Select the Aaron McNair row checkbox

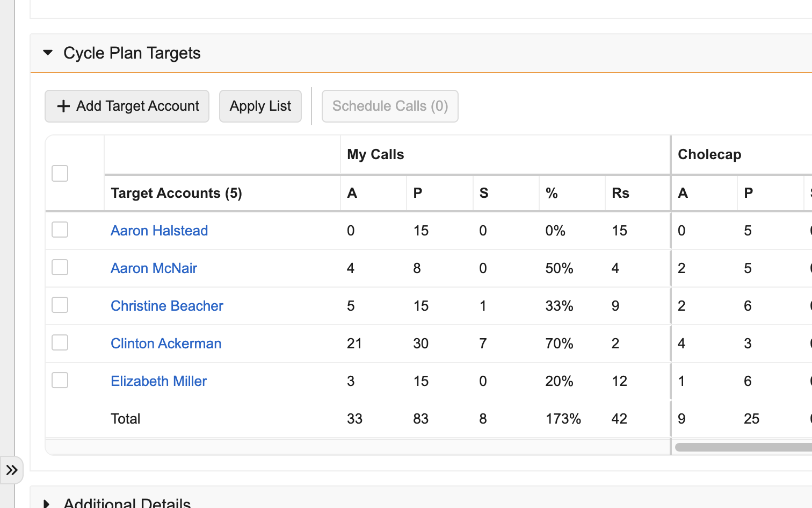coord(60,268)
